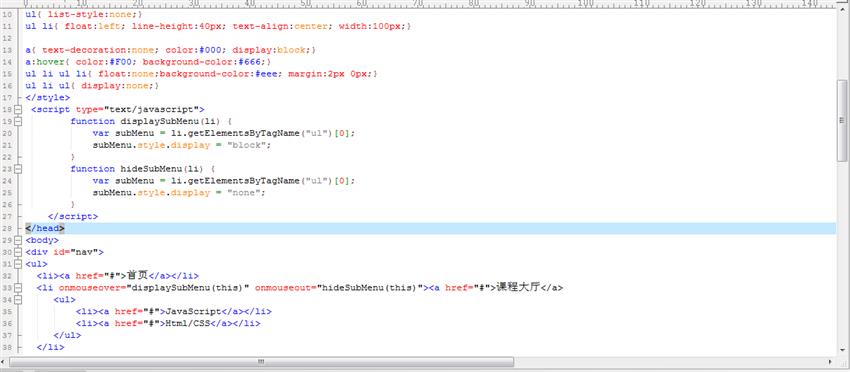Collapse the body tag fold marker

18,240
